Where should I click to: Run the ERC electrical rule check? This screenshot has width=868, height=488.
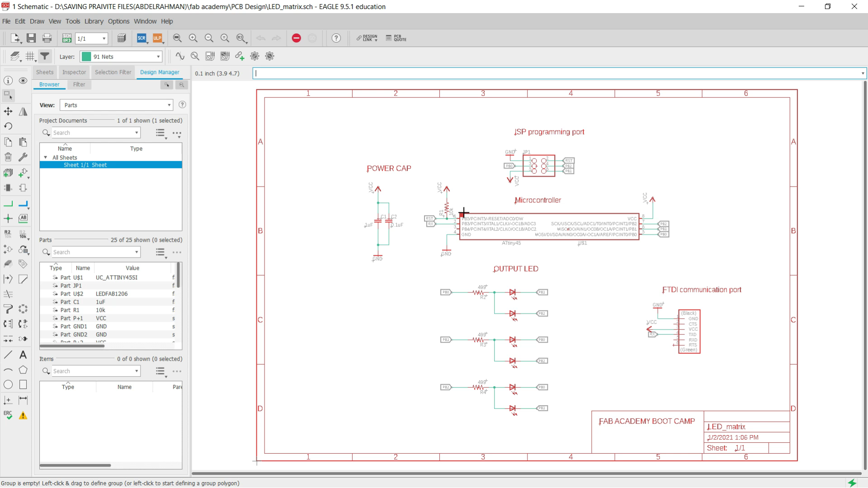[7, 413]
